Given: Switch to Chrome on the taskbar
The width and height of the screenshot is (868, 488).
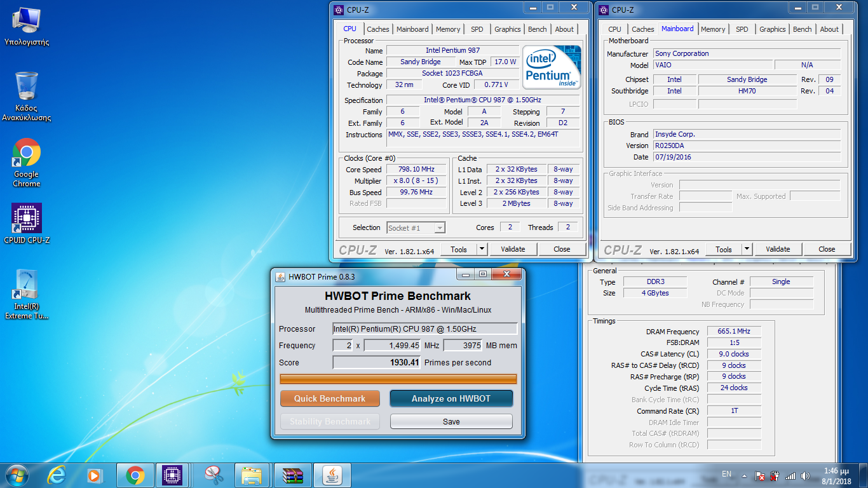Looking at the screenshot, I should pos(135,475).
